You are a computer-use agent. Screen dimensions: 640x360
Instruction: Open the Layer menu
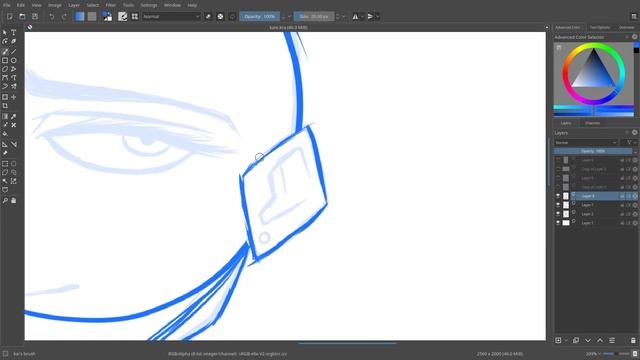pos(74,5)
